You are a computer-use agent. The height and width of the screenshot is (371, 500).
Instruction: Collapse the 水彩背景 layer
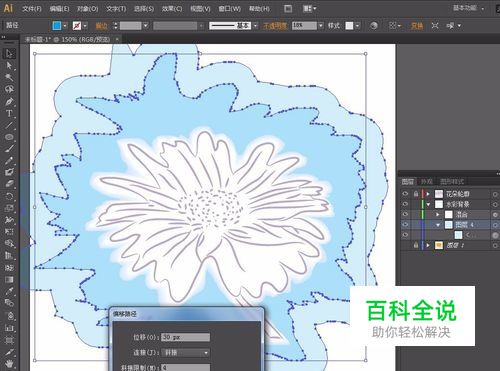(x=428, y=204)
